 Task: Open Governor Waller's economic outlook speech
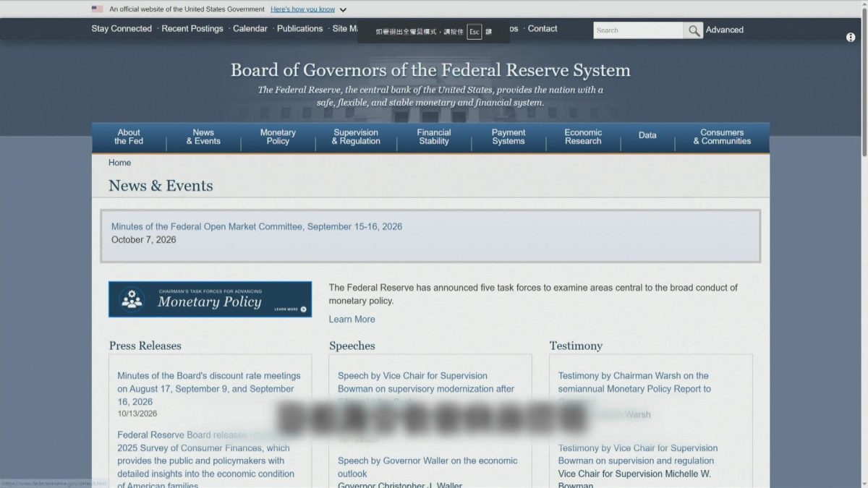pyautogui.click(x=427, y=467)
